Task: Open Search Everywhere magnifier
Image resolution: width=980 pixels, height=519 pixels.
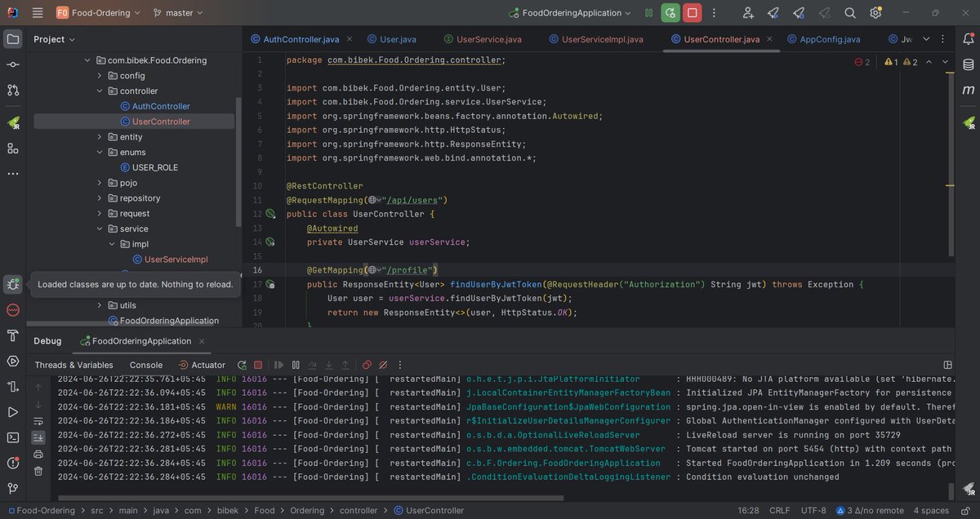Action: click(850, 13)
